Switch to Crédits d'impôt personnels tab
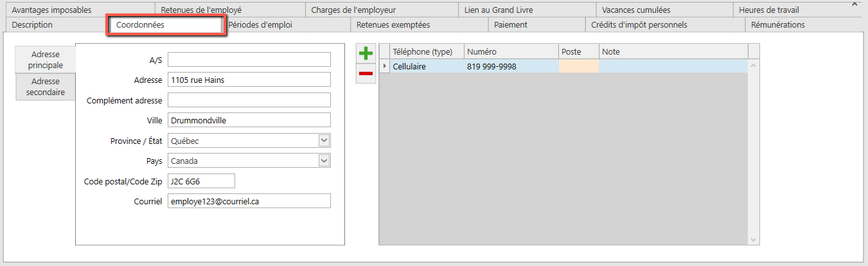This screenshot has height=266, width=868. [x=664, y=24]
